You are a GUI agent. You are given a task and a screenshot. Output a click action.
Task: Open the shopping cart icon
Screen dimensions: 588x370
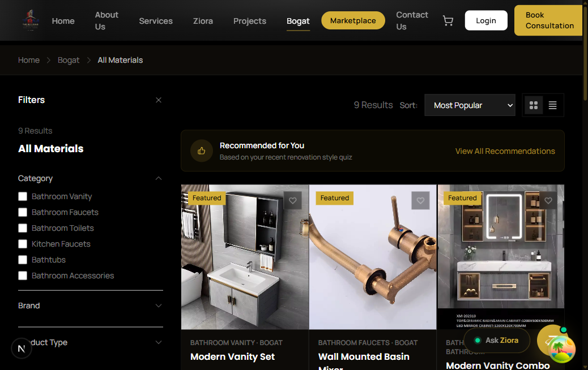pyautogui.click(x=448, y=20)
